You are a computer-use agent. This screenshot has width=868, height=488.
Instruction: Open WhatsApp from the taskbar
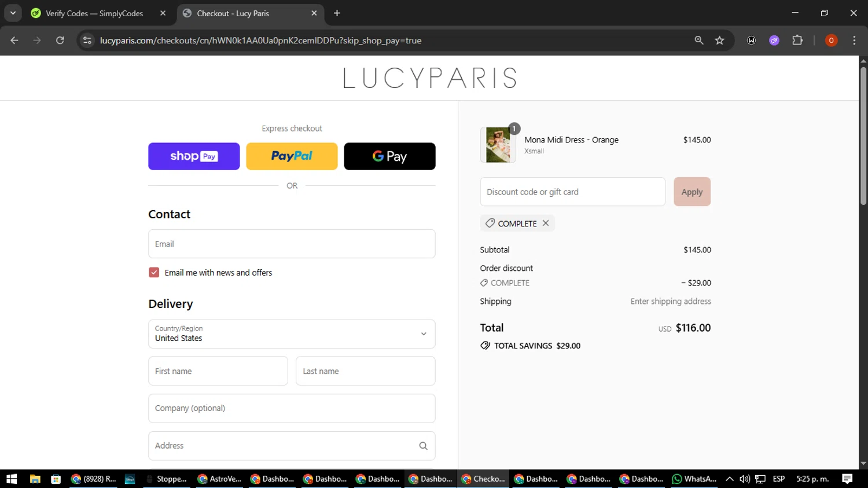pyautogui.click(x=694, y=479)
